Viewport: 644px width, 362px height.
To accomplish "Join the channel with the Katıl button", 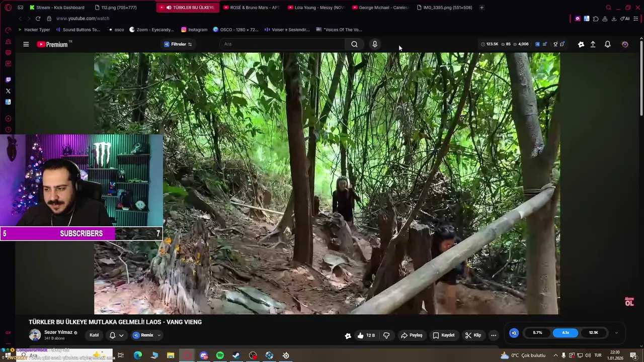I will coord(94,335).
